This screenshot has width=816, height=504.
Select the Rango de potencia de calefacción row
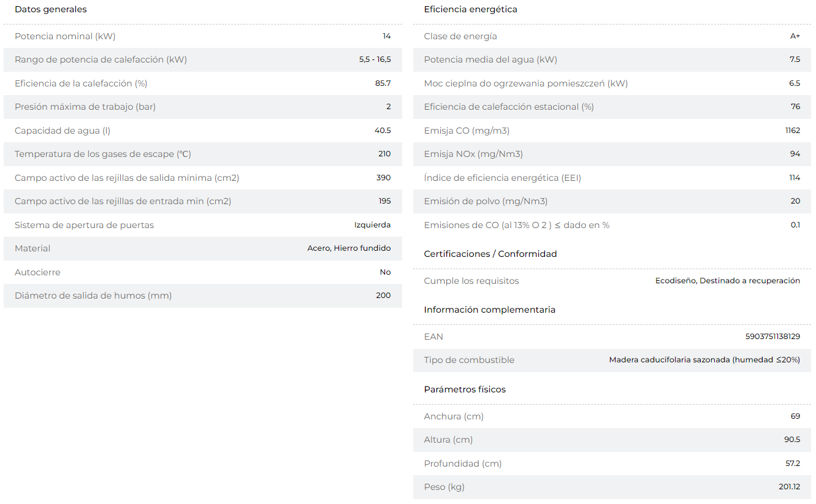click(x=203, y=60)
